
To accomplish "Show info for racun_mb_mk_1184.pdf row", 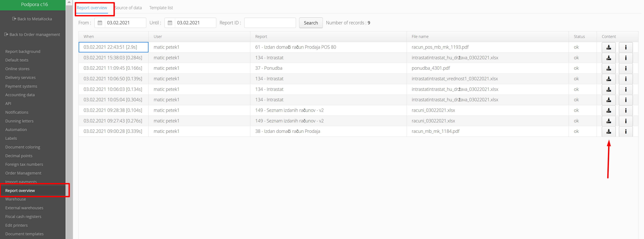I will [626, 131].
